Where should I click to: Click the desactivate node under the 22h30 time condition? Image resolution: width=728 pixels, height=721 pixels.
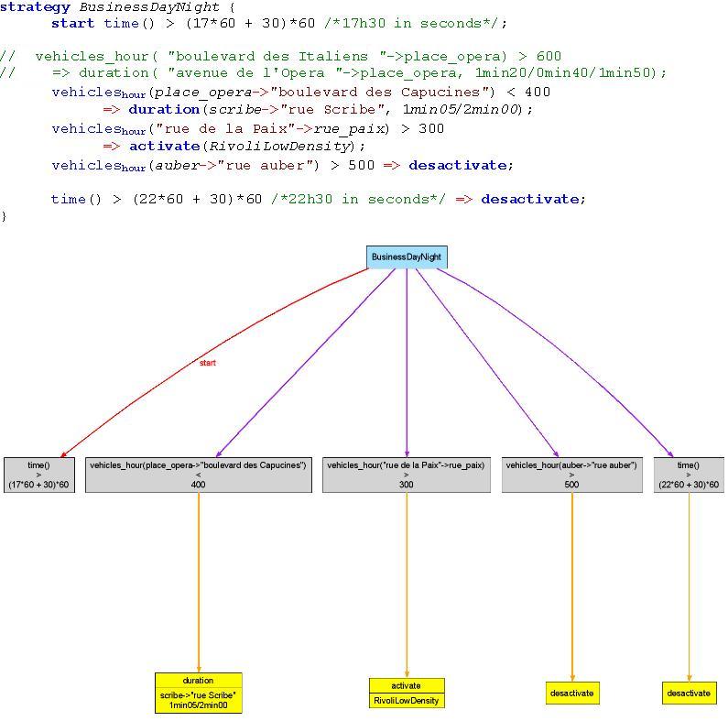click(689, 694)
